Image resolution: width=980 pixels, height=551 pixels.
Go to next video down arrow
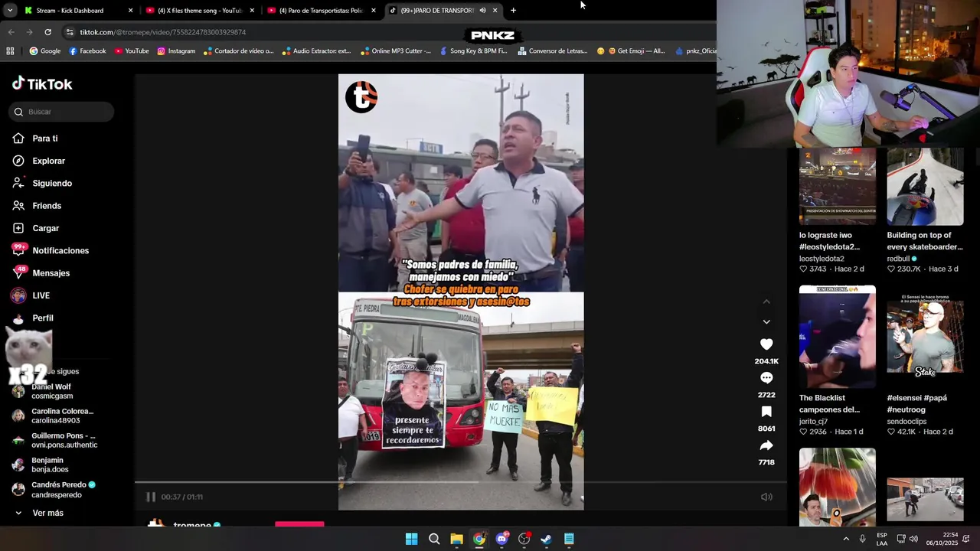coord(766,321)
